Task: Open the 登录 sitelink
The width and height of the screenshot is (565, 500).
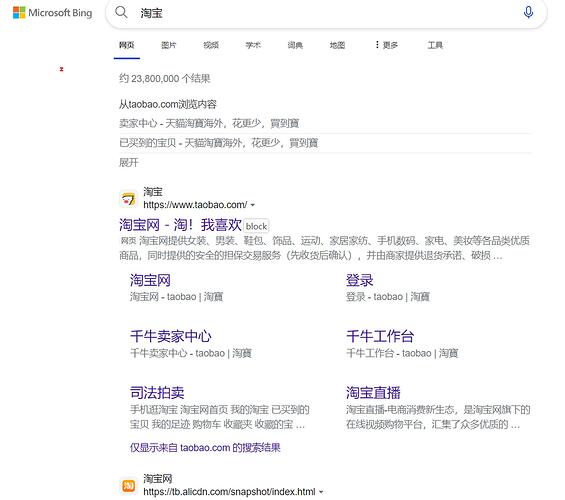Action: tap(360, 280)
